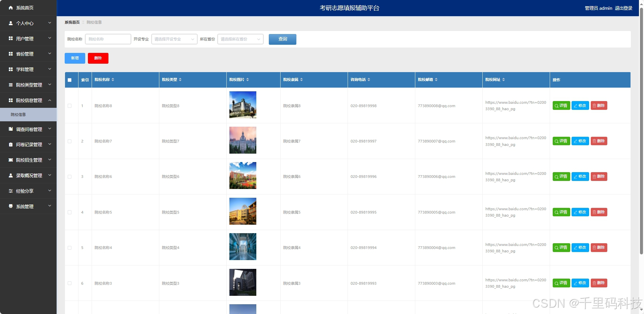Click the list icon beside 院校类型管理
The width and height of the screenshot is (644, 314).
(x=11, y=85)
